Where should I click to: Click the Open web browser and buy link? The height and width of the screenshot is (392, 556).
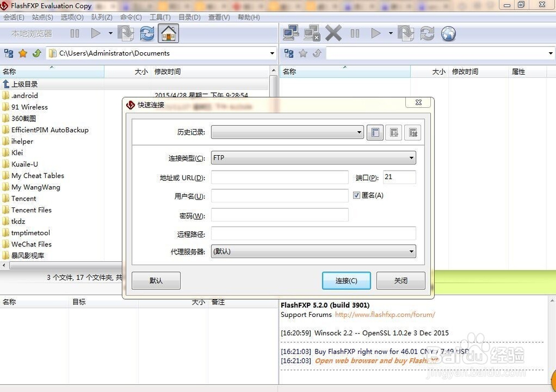tap(377, 361)
